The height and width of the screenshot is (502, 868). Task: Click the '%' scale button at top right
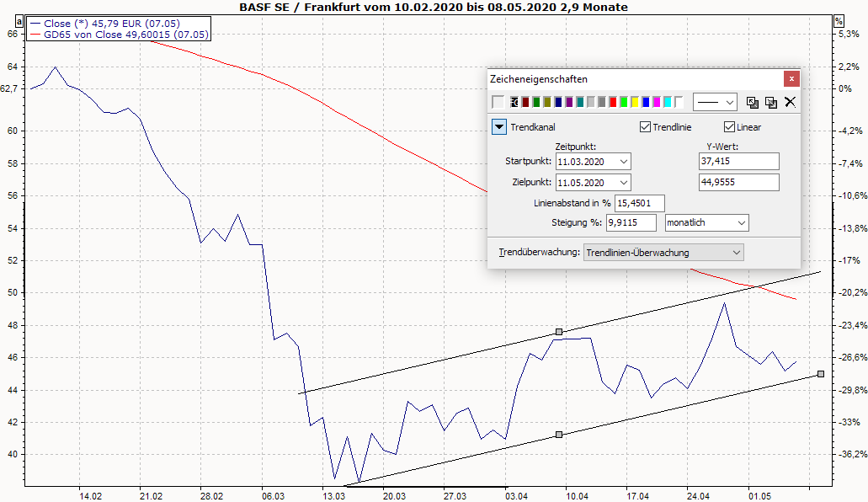839,21
